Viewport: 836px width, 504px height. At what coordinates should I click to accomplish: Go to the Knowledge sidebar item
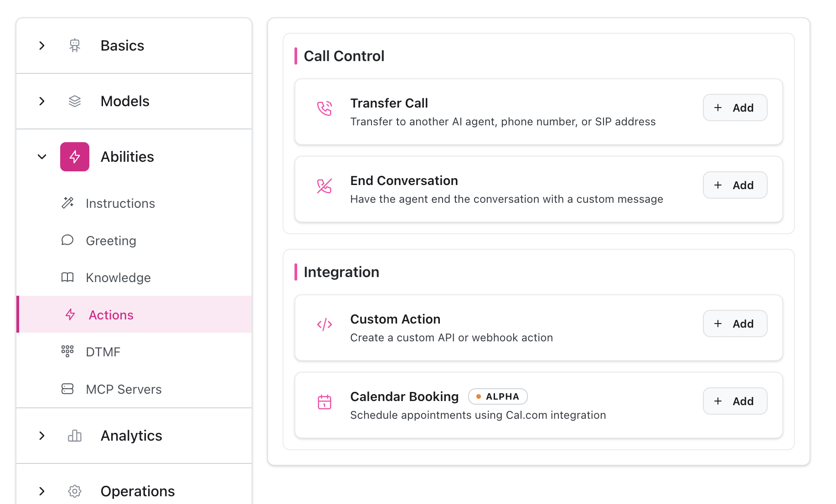click(x=118, y=278)
